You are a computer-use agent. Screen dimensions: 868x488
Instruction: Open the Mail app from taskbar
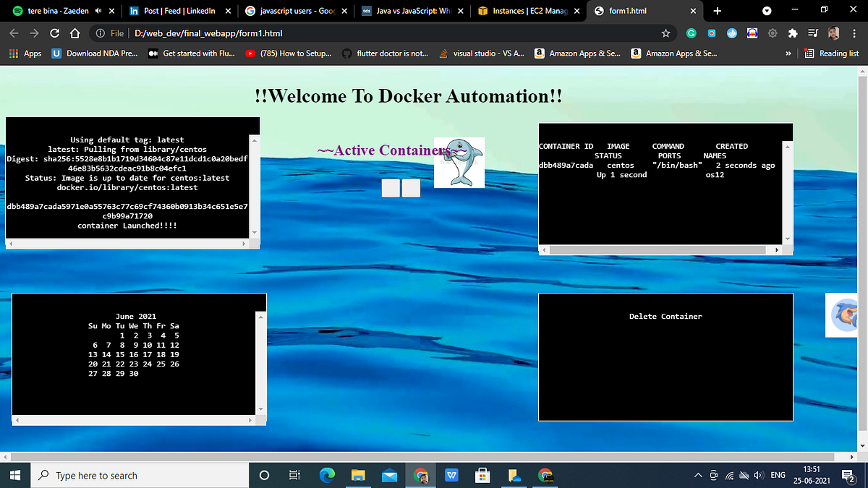pyautogui.click(x=390, y=475)
